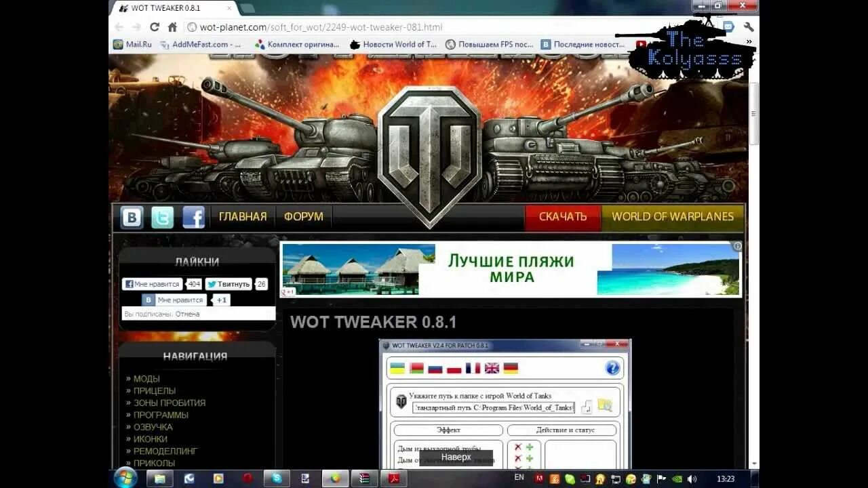The width and height of the screenshot is (868, 488).
Task: Select German flag in WOT Tweaker image
Action: click(x=511, y=368)
